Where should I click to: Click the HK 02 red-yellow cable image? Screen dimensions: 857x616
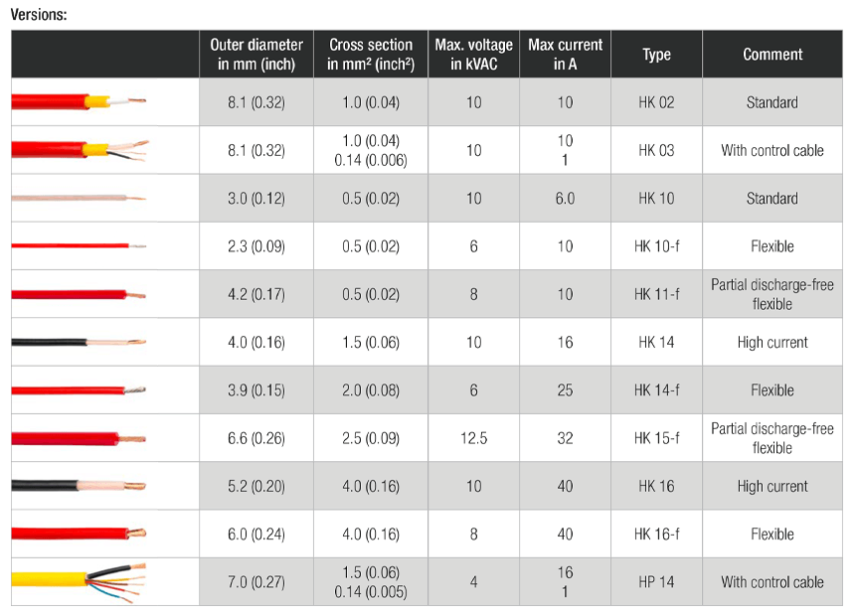[79, 101]
